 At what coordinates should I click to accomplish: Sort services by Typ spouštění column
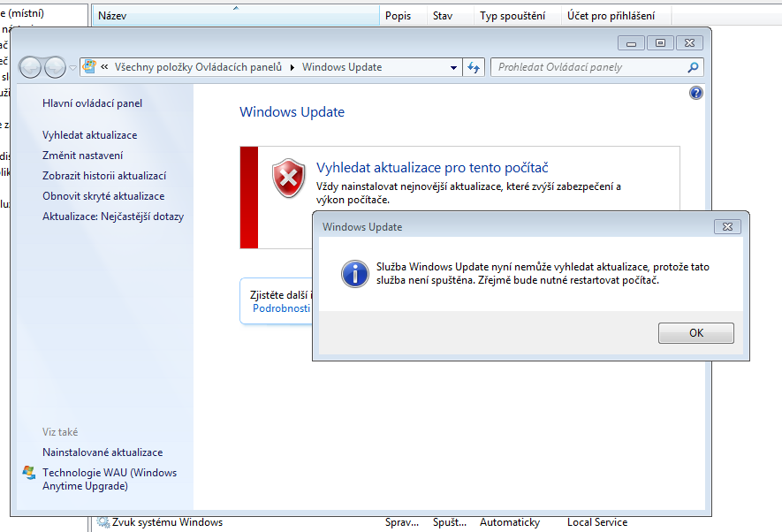click(518, 15)
